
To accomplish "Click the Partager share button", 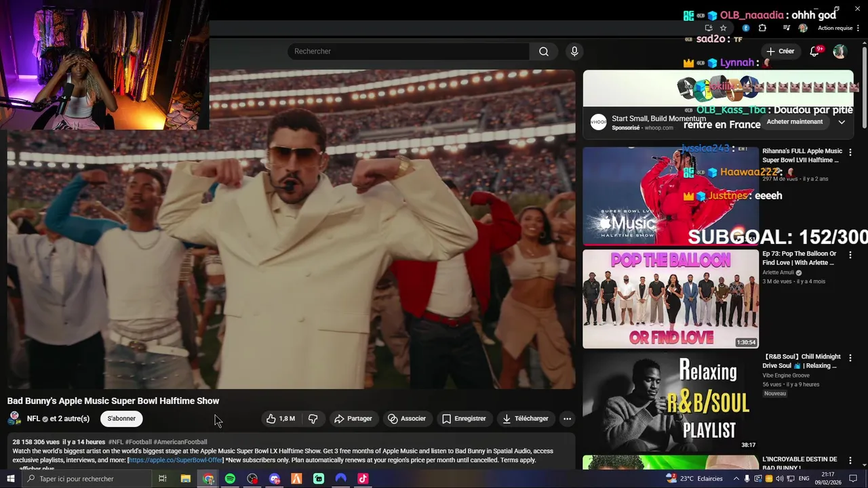I will (353, 419).
